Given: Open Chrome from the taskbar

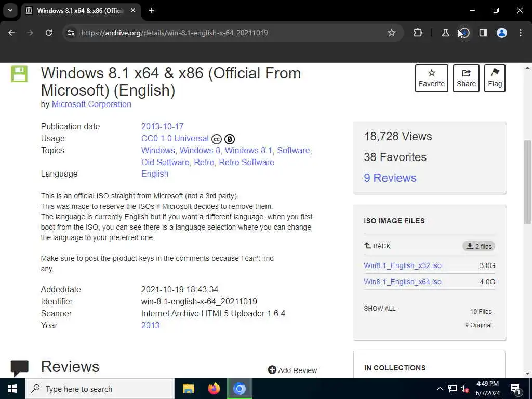Looking at the screenshot, I should click(239, 389).
